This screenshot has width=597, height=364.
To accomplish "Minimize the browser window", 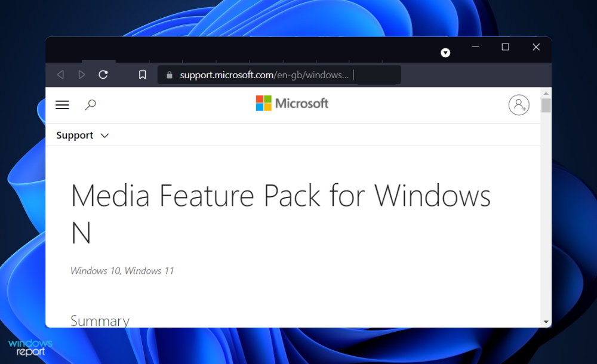I will [475, 47].
